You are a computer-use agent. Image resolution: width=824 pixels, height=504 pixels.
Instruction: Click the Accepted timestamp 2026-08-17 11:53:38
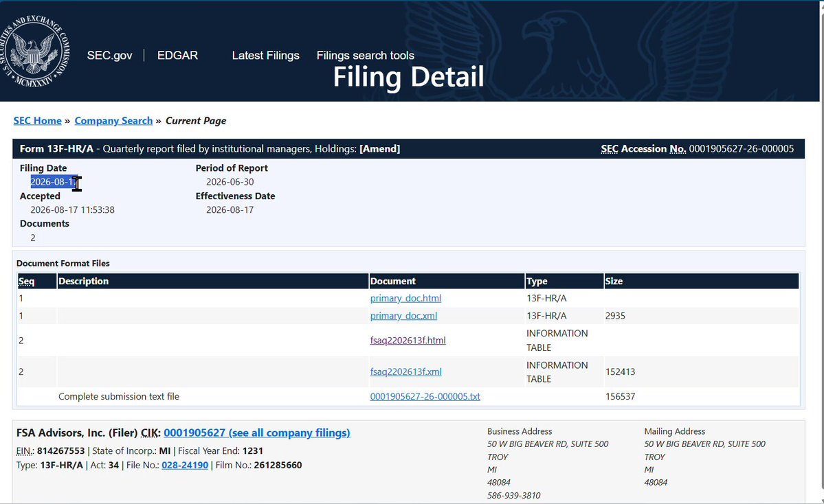[x=72, y=209]
